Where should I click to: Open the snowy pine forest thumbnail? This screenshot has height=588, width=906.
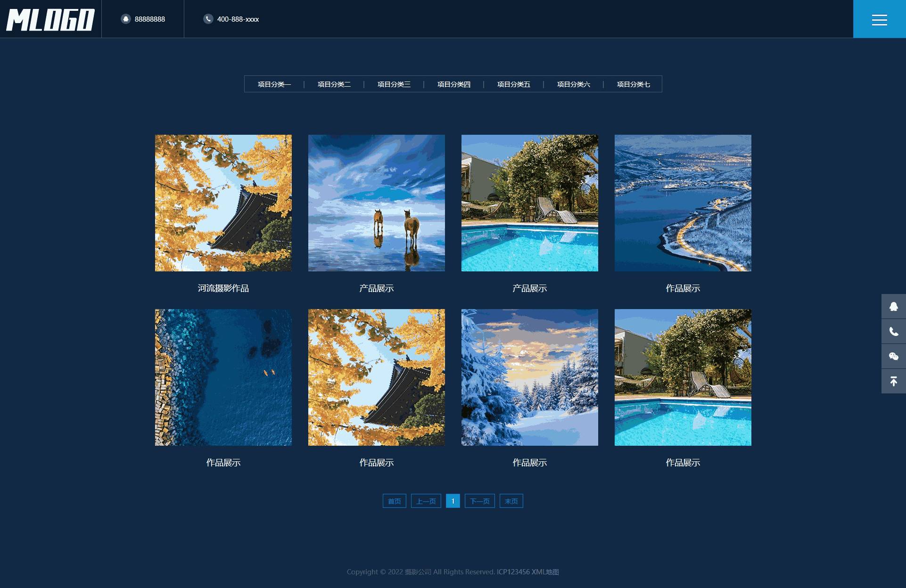[x=529, y=377]
